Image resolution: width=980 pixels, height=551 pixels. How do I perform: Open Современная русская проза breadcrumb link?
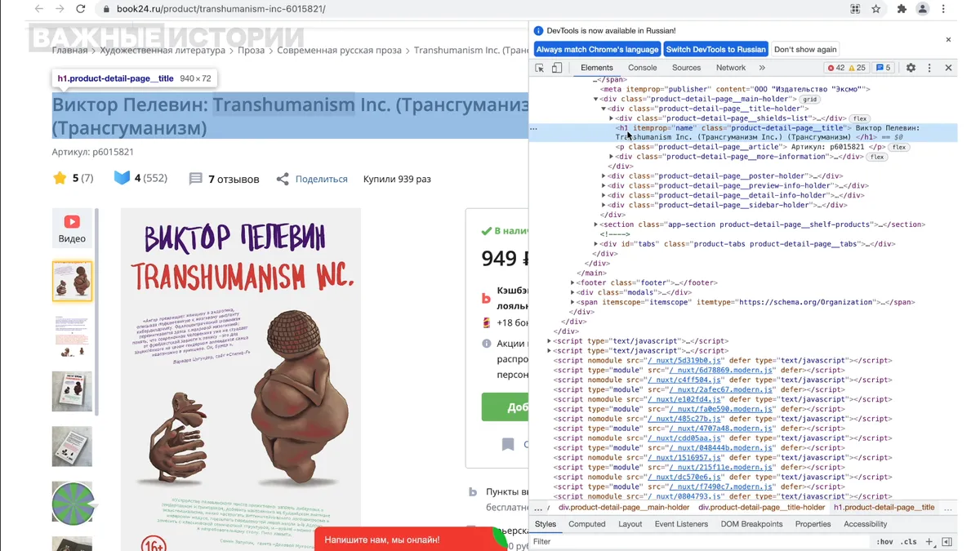point(339,51)
